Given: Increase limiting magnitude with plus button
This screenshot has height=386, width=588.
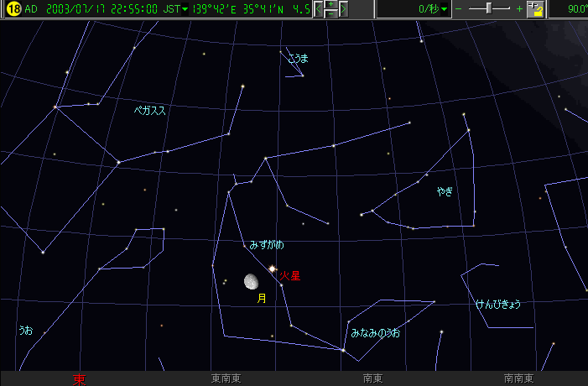Looking at the screenshot, I should pyautogui.click(x=330, y=5).
